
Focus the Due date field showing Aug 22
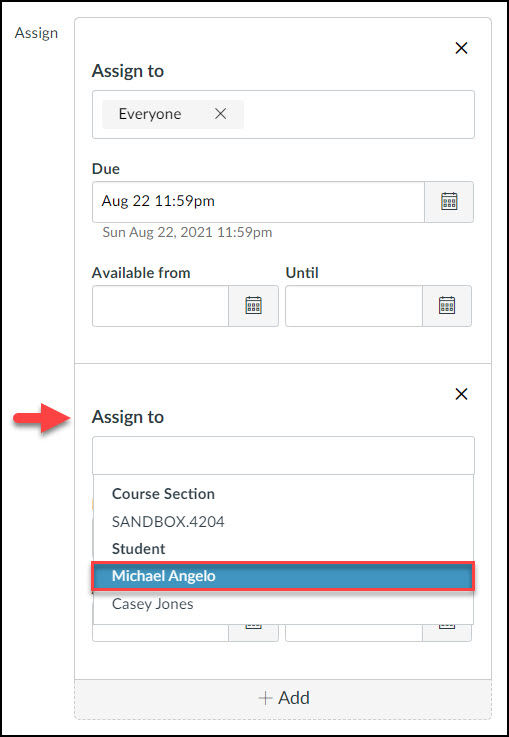[x=258, y=202]
